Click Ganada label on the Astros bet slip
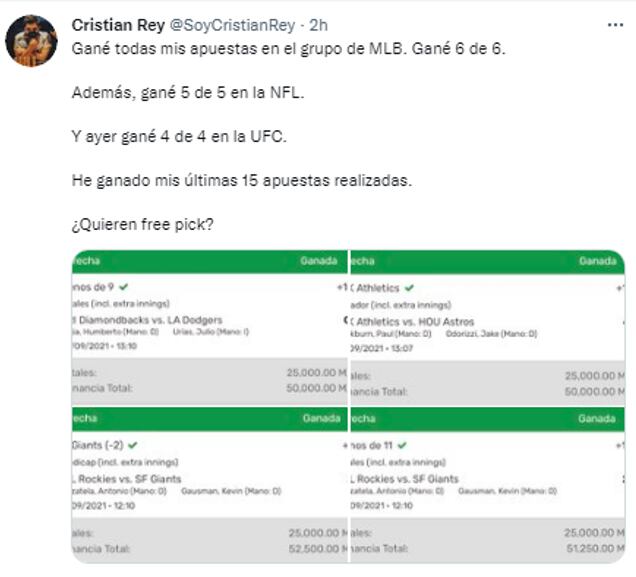The width and height of the screenshot is (636, 577). [598, 260]
